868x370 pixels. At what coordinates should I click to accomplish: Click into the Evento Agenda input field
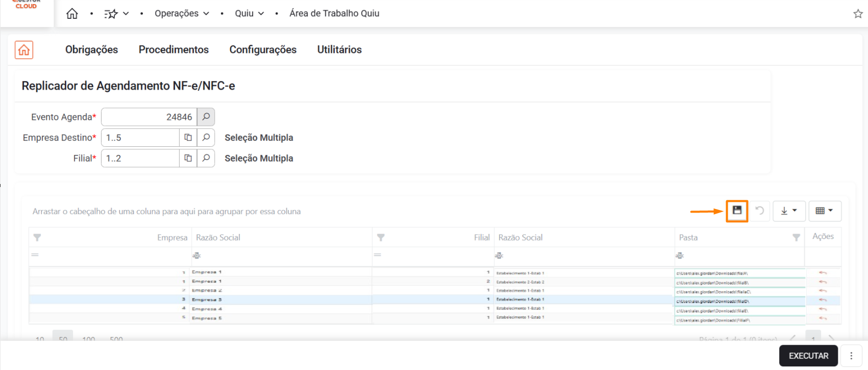149,117
